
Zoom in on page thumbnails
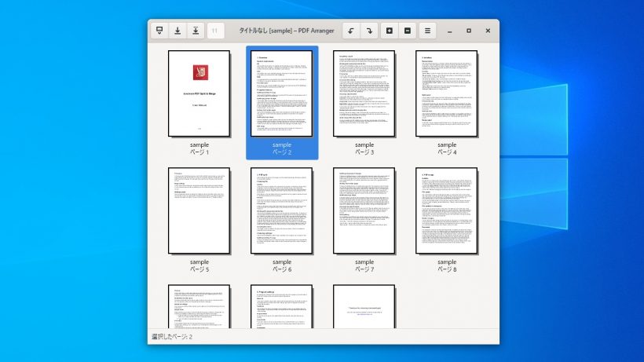390,31
